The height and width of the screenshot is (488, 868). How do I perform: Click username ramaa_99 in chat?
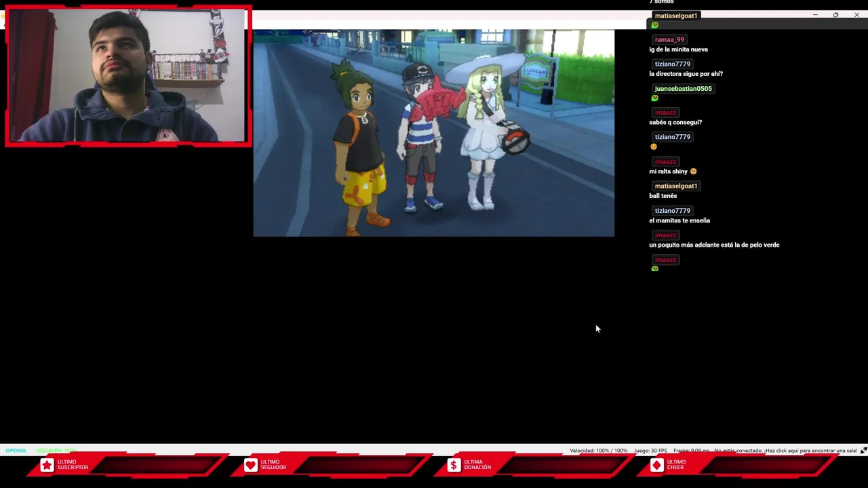coord(669,40)
